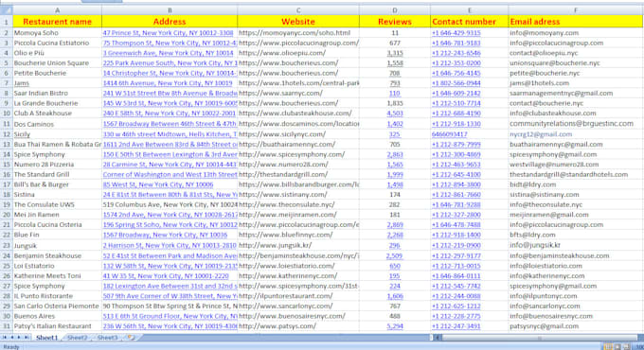Open address link 3 Greenwich Ave

[168, 53]
